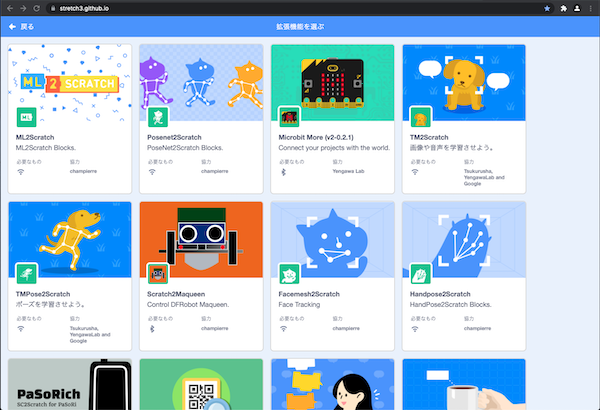Open the ML2Scratch banner image
The height and width of the screenshot is (410, 600).
[70, 83]
